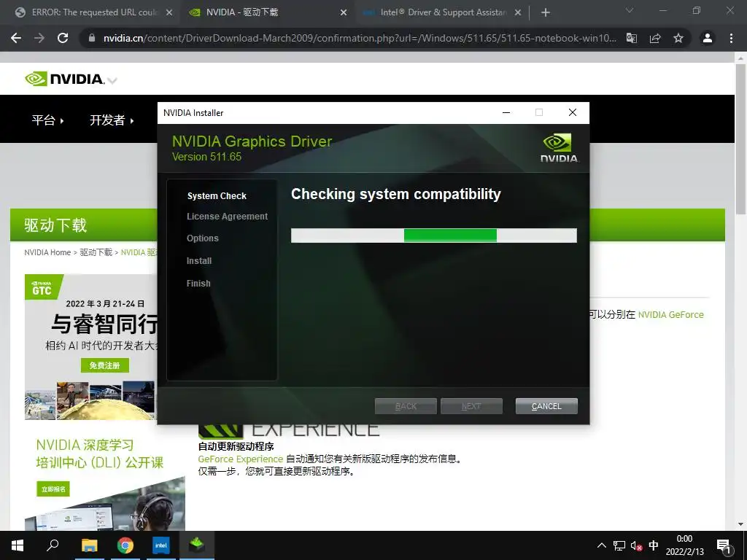Open the GeForce Experience green link
This screenshot has width=747, height=560.
pyautogui.click(x=241, y=459)
